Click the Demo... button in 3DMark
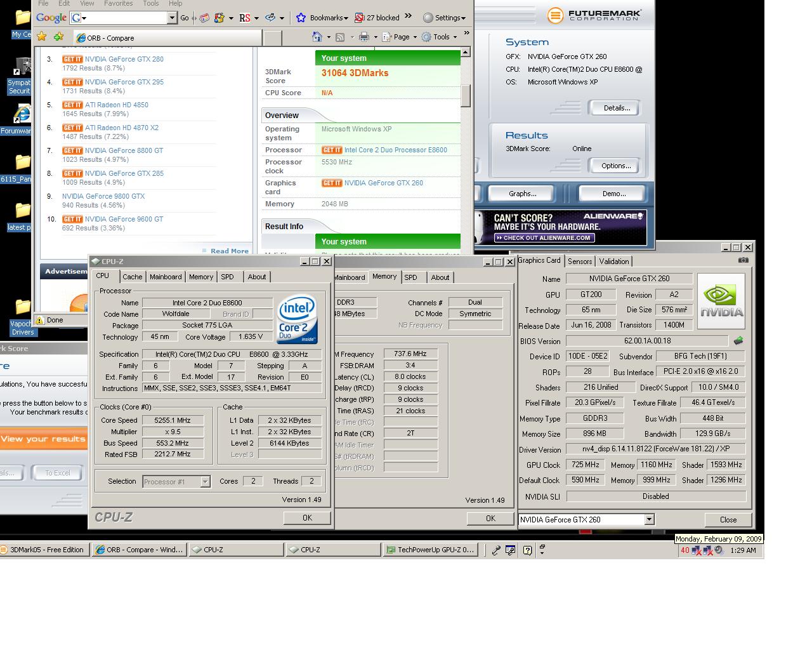812x650 pixels. tap(613, 194)
